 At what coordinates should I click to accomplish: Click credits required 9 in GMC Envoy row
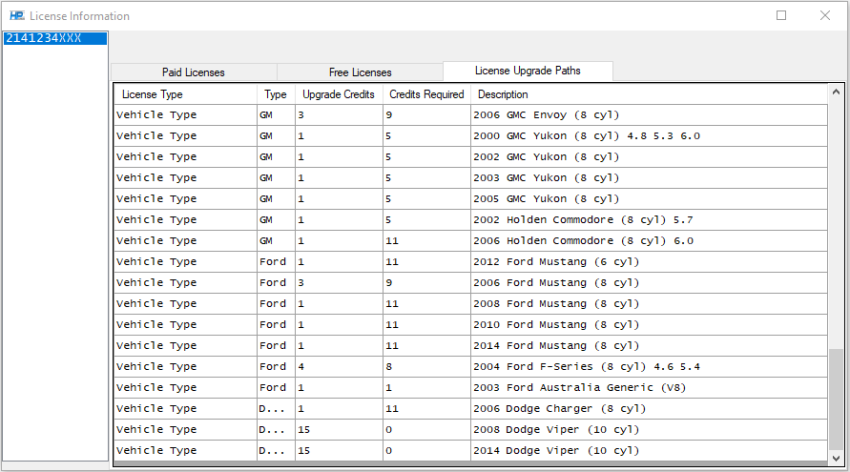click(427, 115)
